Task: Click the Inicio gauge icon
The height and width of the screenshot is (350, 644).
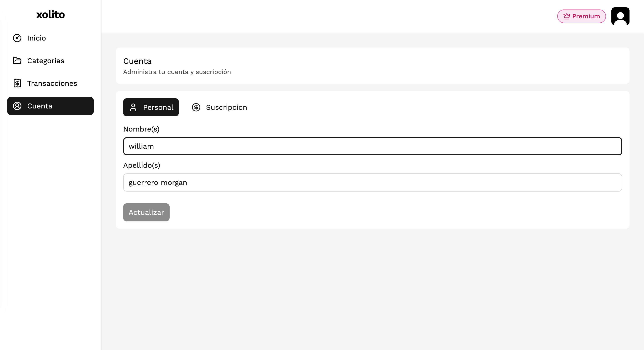Action: click(17, 38)
